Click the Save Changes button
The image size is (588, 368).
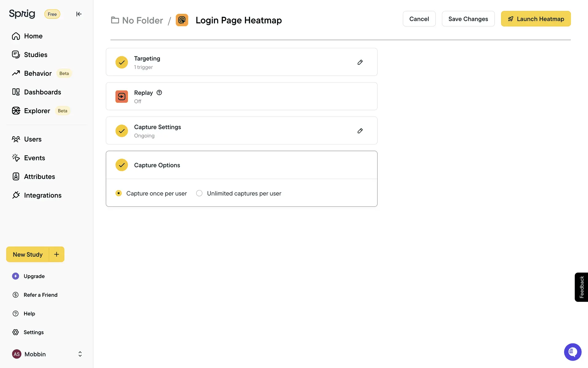pos(468,19)
